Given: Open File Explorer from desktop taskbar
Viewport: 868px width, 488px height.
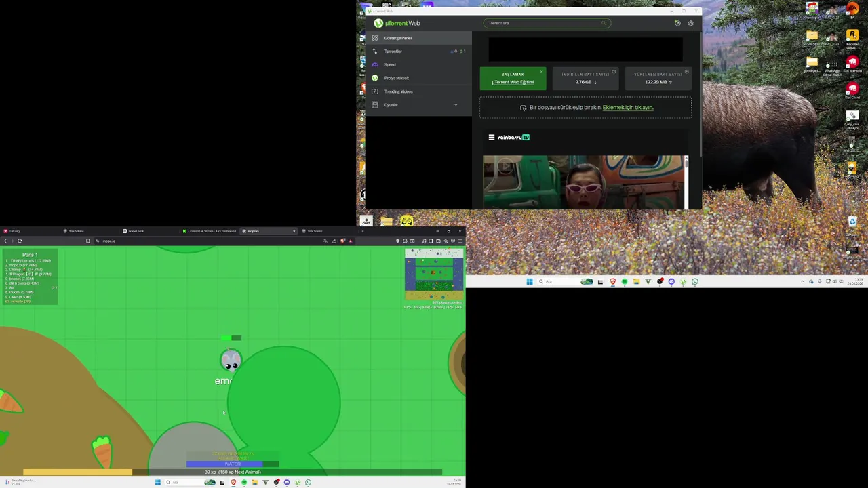Looking at the screenshot, I should pos(636,281).
